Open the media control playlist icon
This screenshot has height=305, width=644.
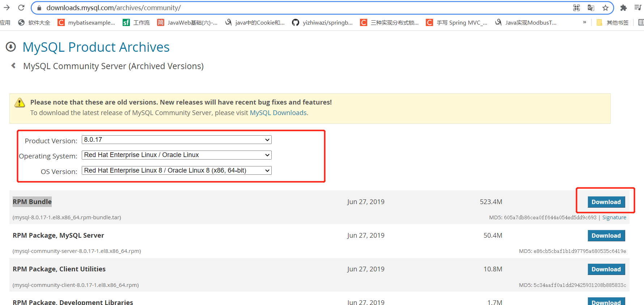[638, 8]
